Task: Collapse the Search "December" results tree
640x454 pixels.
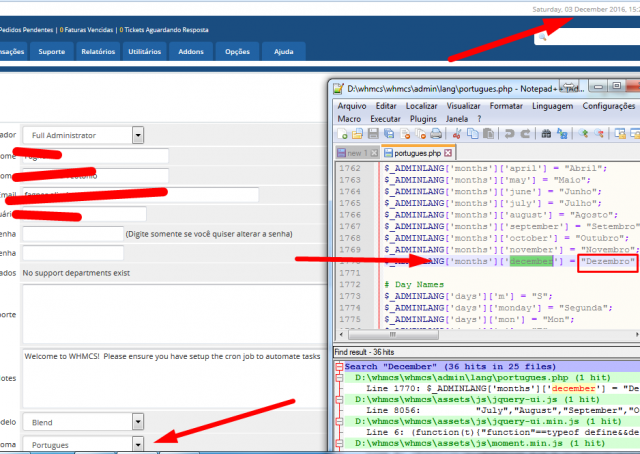Action: pyautogui.click(x=339, y=367)
